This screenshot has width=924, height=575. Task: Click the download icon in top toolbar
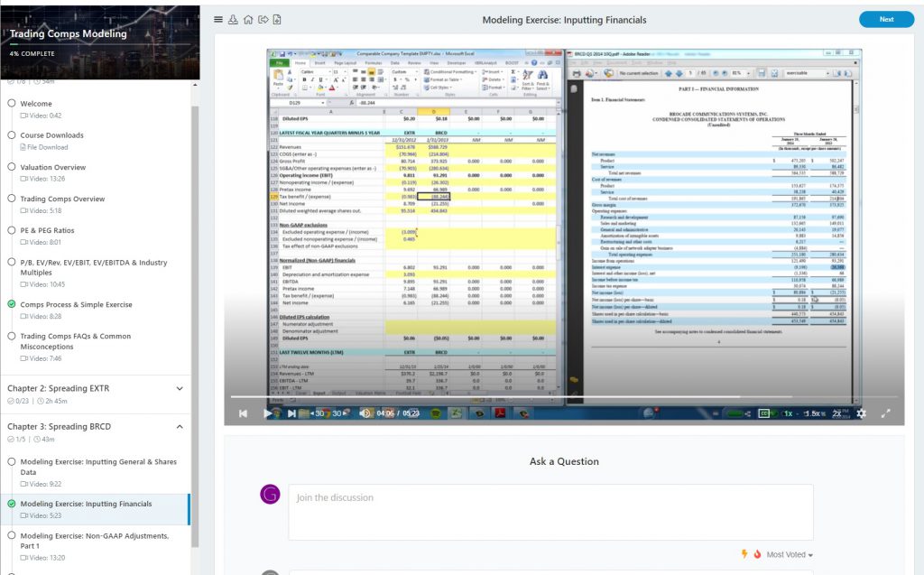tap(233, 20)
